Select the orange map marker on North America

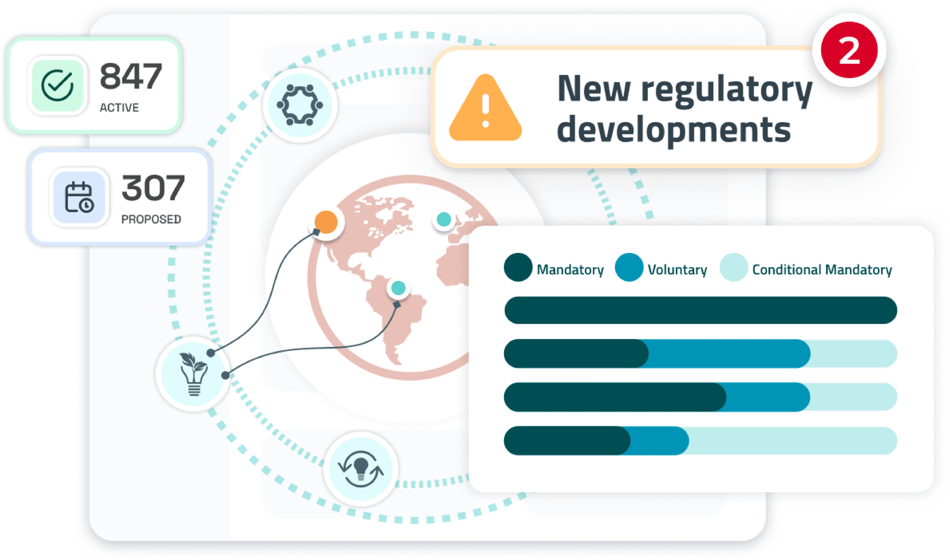(326, 222)
